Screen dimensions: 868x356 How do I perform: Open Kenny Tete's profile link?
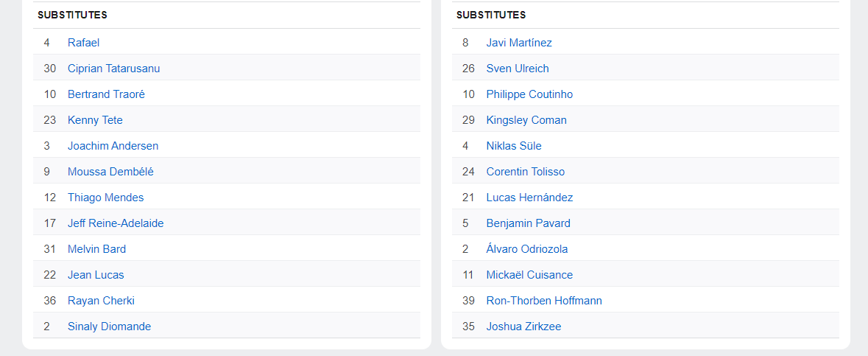point(95,120)
